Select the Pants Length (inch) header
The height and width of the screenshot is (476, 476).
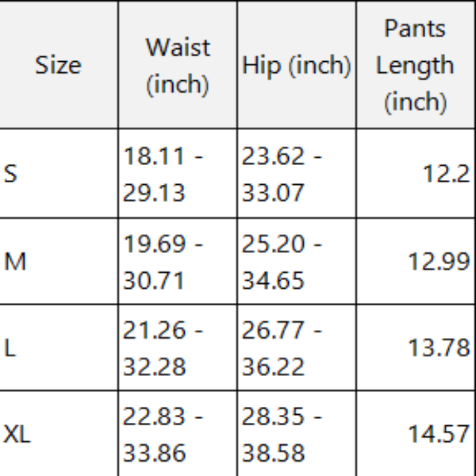coord(415,65)
